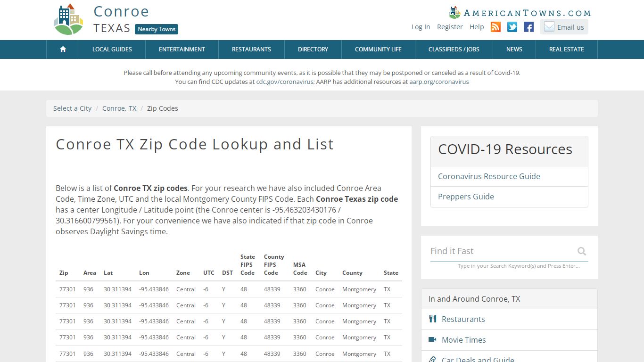
Task: Click Conroe, TX breadcrumb link
Action: (119, 108)
